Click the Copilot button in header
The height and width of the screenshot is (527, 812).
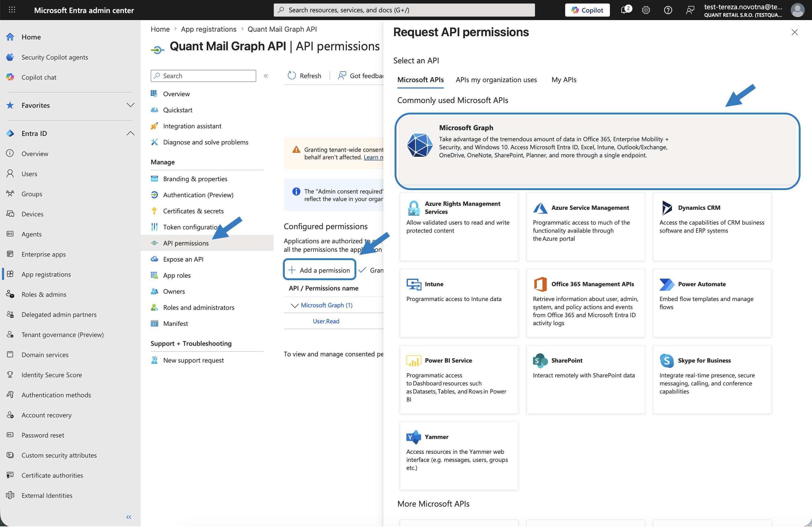tap(587, 10)
